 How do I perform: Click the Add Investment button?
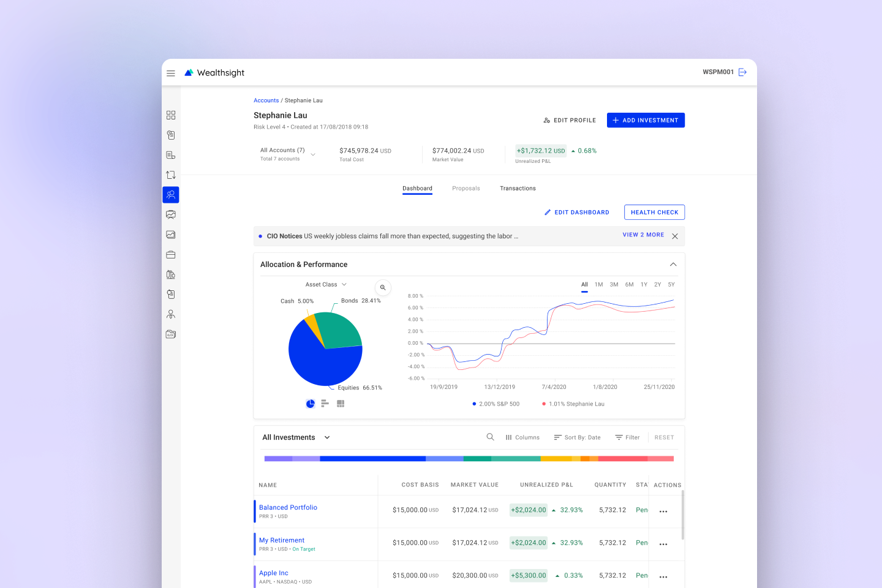click(x=646, y=121)
